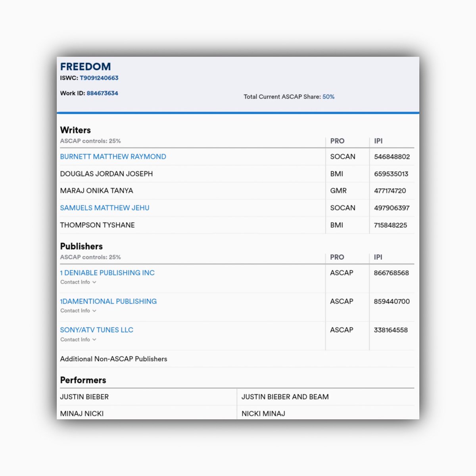Open the ISWC T9091240663 link
Image resolution: width=476 pixels, height=476 pixels.
(99, 78)
